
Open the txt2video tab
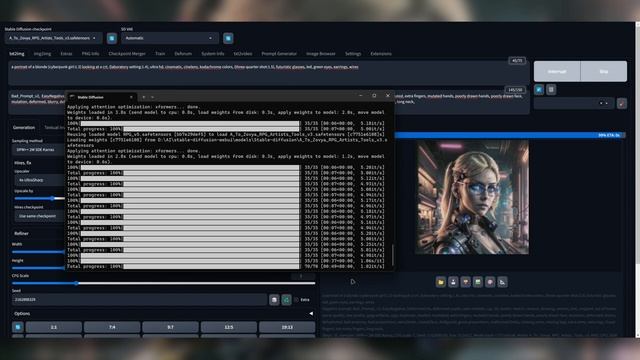(243, 53)
